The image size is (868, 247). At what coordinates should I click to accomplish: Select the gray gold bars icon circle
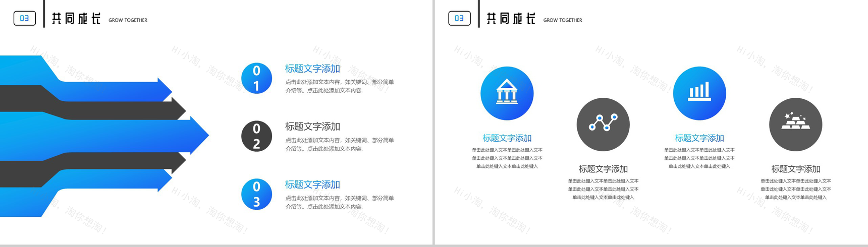coord(795,125)
